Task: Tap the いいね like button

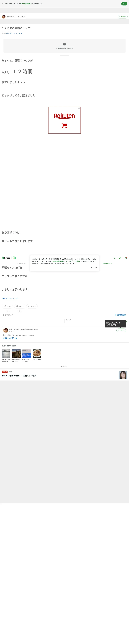Action: 8,306
